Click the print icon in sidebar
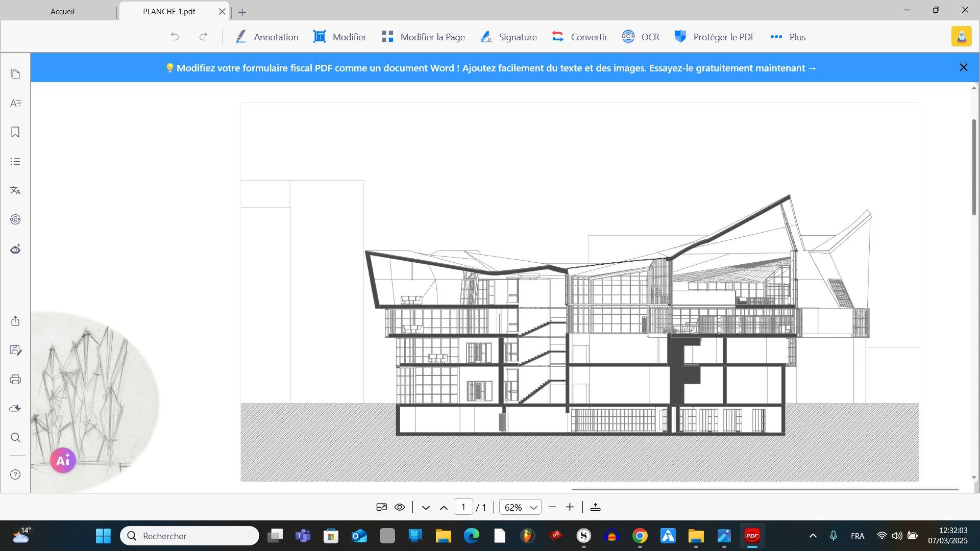Screen dimensions: 980x551 point(15,380)
